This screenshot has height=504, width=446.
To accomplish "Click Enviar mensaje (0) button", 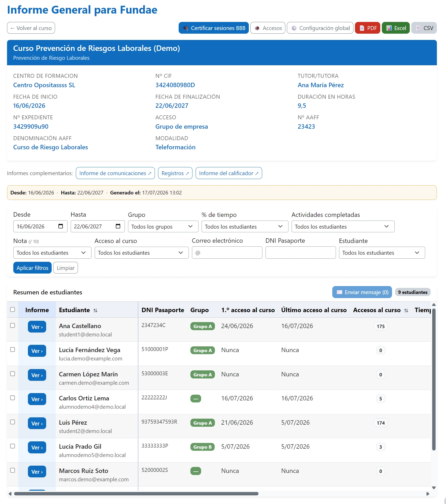I will click(362, 292).
